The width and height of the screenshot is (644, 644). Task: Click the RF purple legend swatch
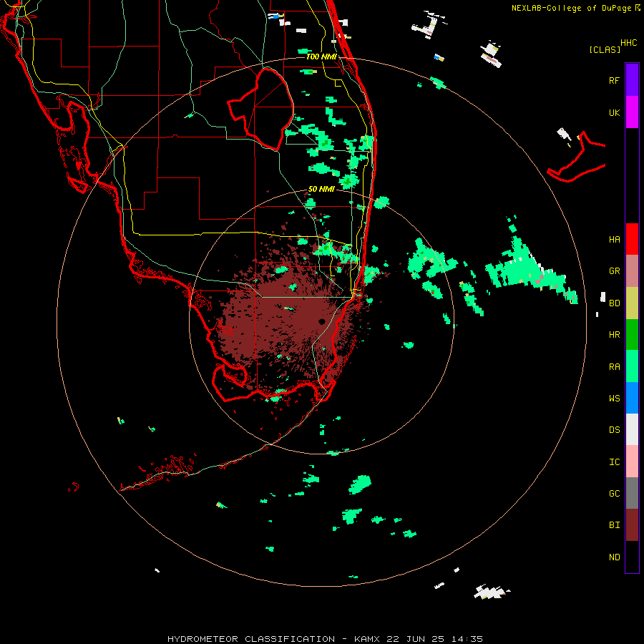coord(632,80)
